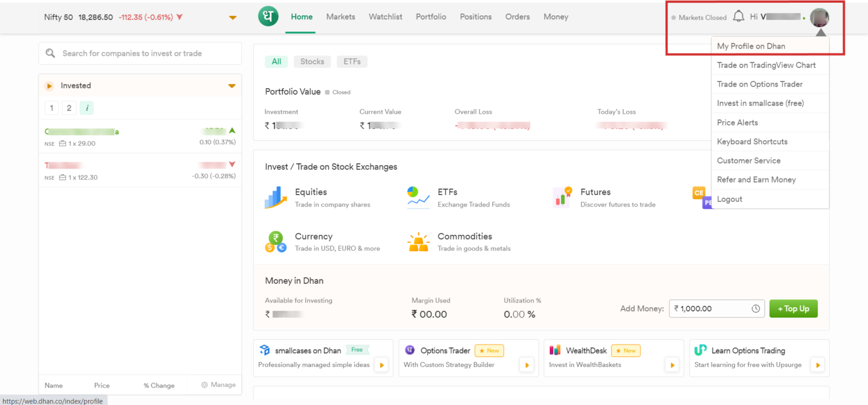Open the notifications bell
Image resolution: width=868 pixels, height=405 pixels.
click(x=738, y=16)
